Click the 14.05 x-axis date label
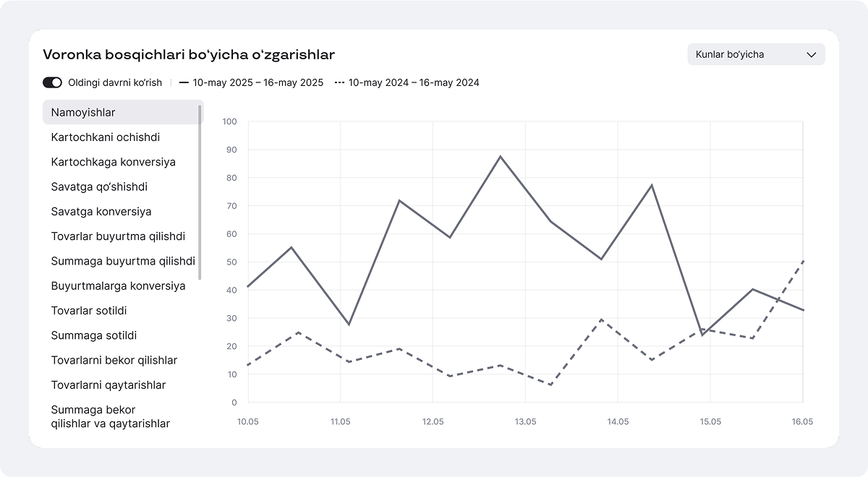This screenshot has width=868, height=477. (x=618, y=421)
